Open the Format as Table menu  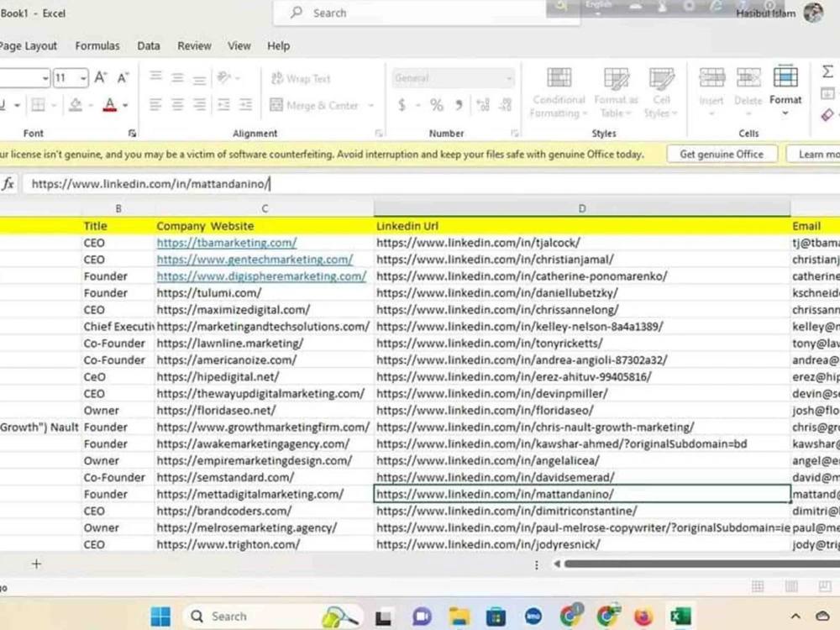(x=616, y=92)
